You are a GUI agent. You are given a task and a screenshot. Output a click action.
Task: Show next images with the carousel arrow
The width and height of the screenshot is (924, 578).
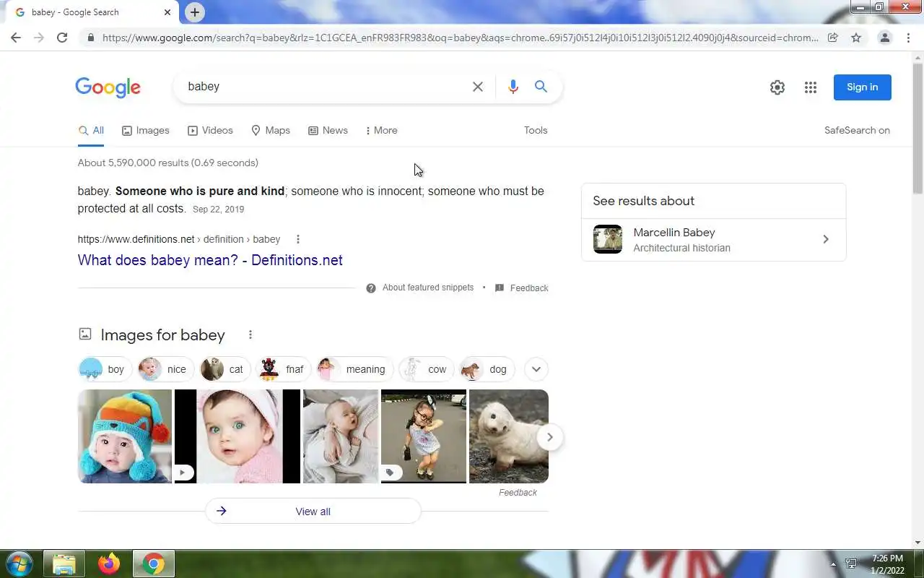[x=549, y=437]
